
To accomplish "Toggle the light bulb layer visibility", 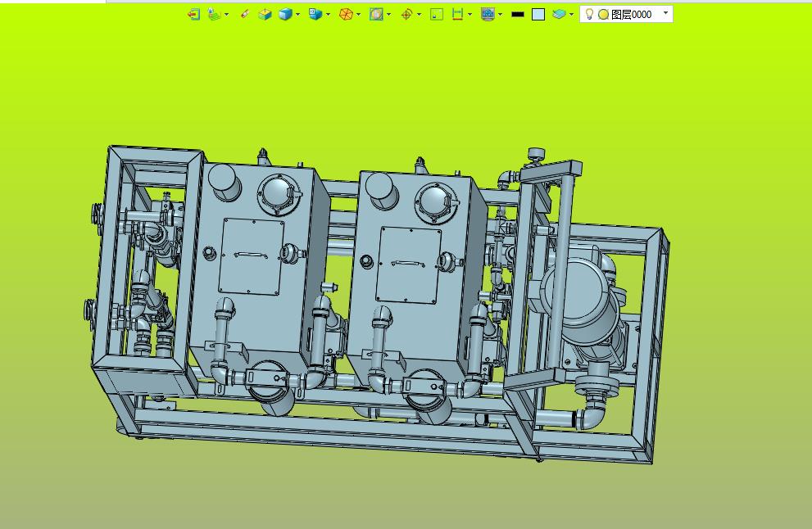I will tap(589, 15).
